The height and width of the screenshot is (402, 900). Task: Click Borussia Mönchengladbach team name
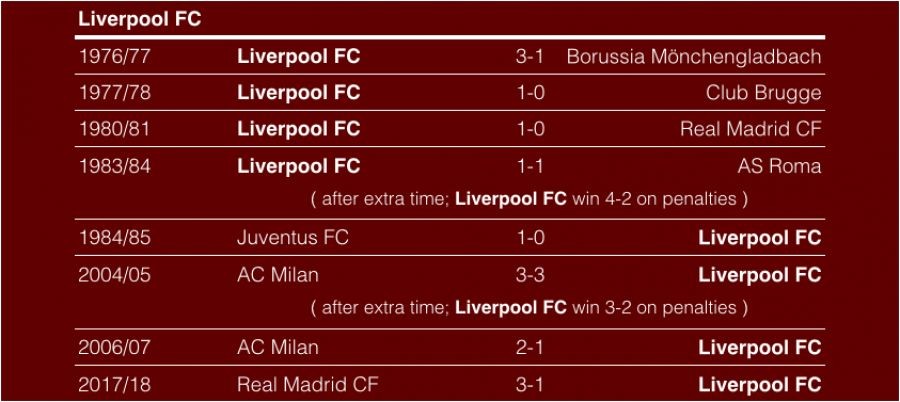(x=693, y=57)
